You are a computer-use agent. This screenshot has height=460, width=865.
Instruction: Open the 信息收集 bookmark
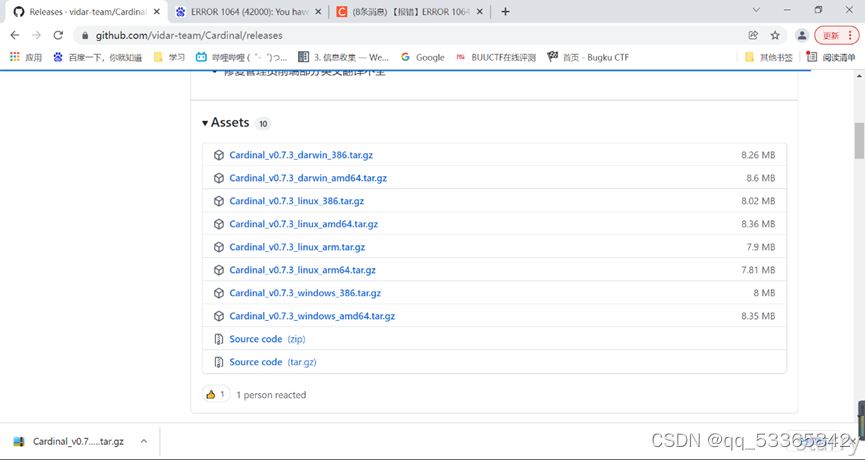coord(343,57)
